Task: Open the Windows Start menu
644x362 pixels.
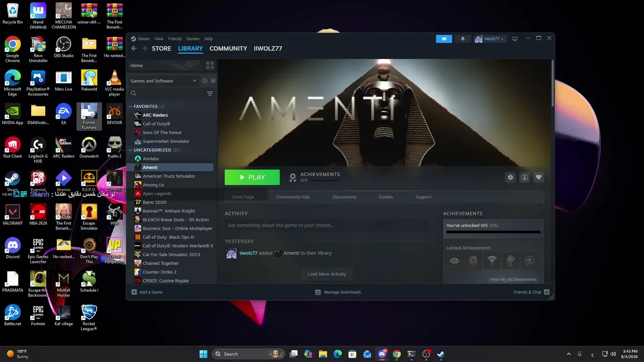Action: (x=203, y=354)
